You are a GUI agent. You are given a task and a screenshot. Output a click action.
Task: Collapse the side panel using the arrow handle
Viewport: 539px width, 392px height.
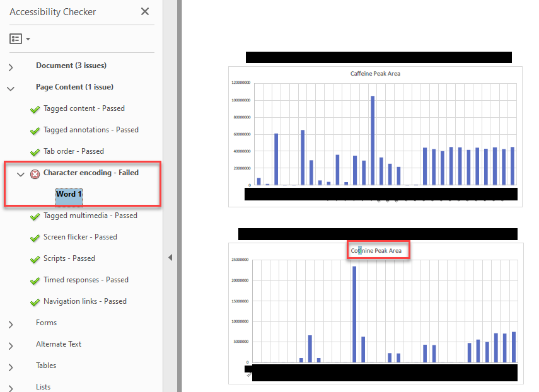click(170, 257)
